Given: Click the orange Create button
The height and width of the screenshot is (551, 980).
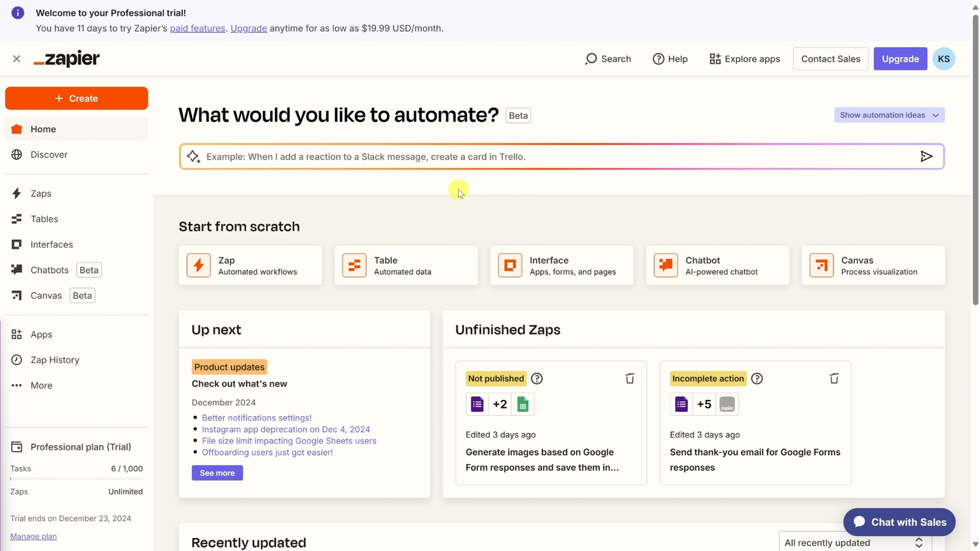Looking at the screenshot, I should 76,98.
